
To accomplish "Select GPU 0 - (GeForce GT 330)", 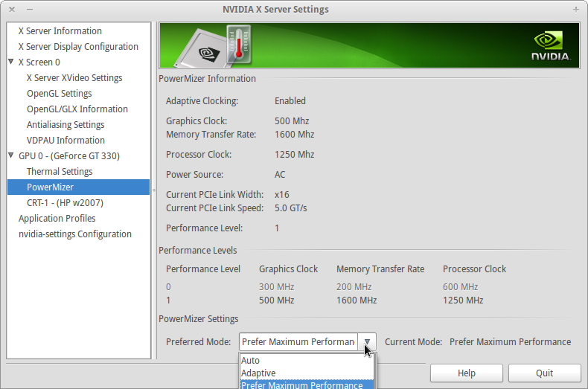I will (x=69, y=156).
